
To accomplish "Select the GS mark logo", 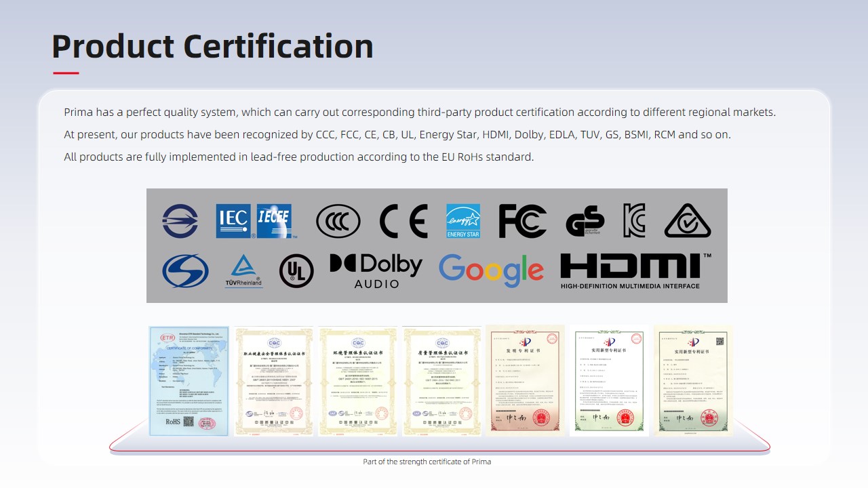I will (585, 222).
